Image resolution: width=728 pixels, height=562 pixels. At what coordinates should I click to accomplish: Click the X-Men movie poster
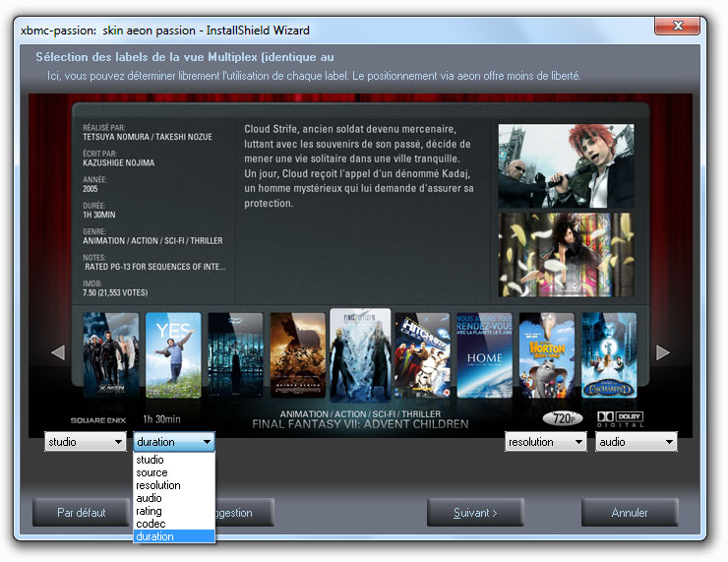click(x=111, y=355)
